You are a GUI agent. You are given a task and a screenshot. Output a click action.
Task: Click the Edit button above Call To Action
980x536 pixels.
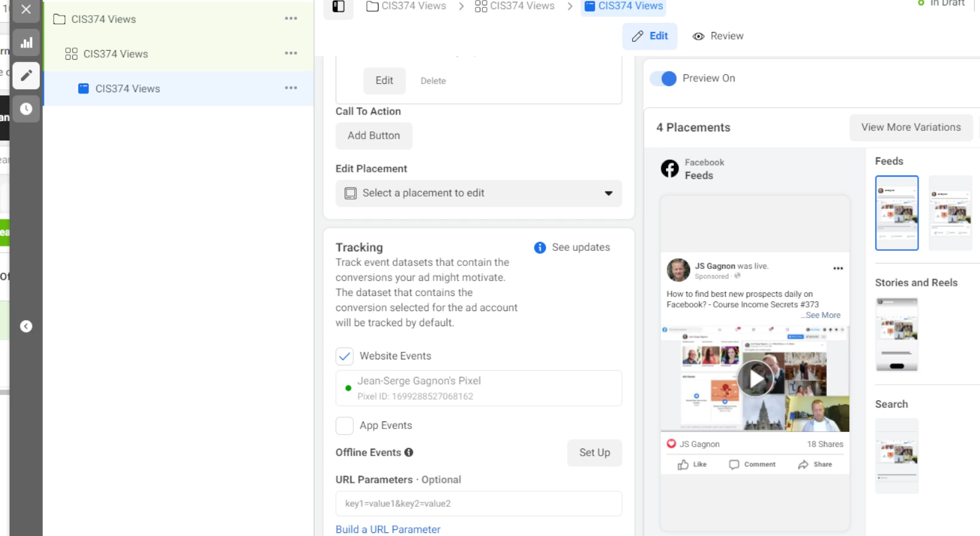[385, 81]
